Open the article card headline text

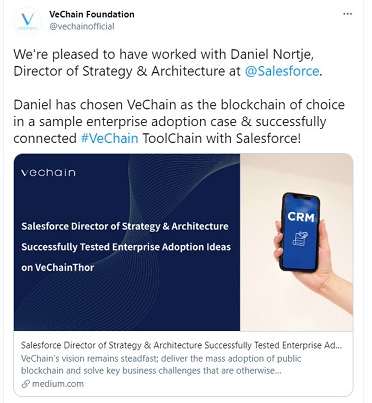click(x=181, y=345)
